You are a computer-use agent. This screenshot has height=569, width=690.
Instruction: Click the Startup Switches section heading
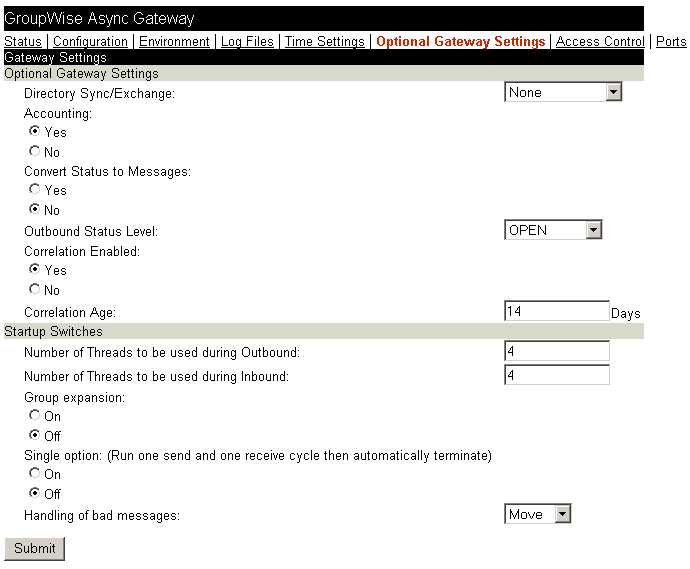[x=53, y=331]
